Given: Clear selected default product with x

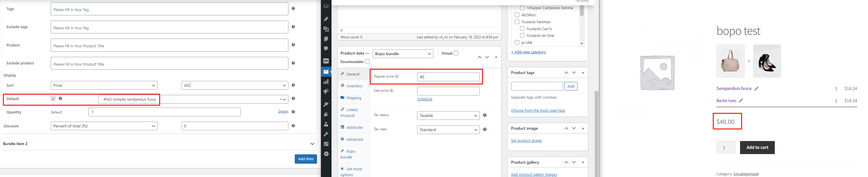Looking at the screenshot, I should click(x=280, y=99).
